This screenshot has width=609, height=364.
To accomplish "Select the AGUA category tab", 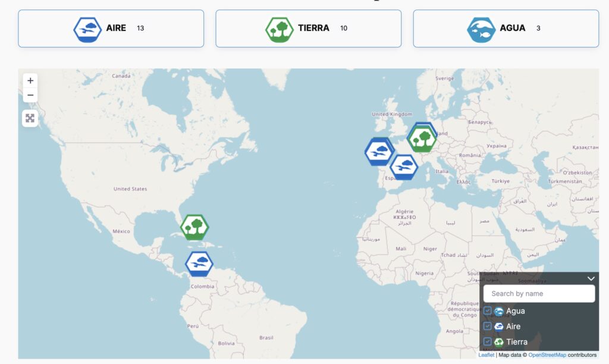I will point(506,29).
